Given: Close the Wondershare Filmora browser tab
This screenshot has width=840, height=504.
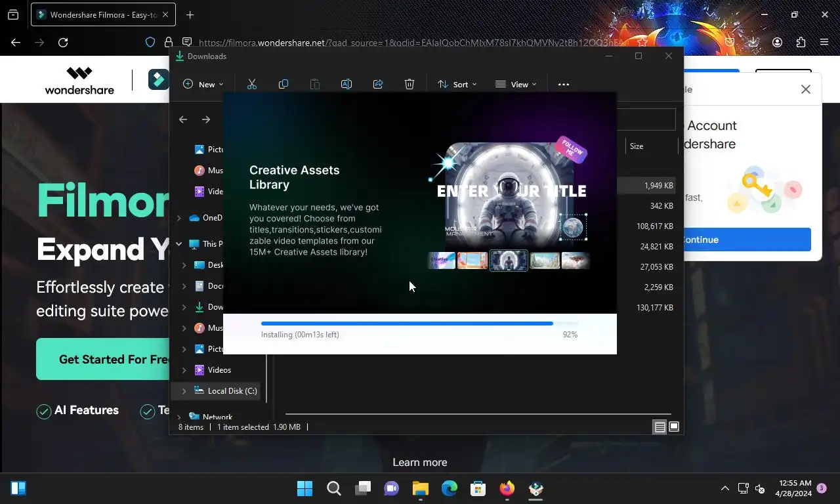Looking at the screenshot, I should click(165, 14).
